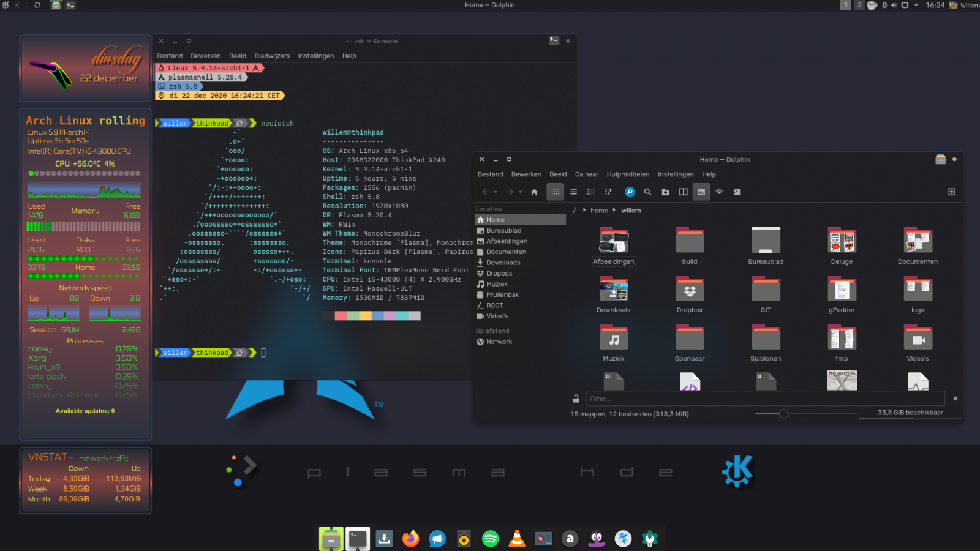Expand breadcrumb arrow before 'willem'
The width and height of the screenshot is (980, 551).
(614, 210)
